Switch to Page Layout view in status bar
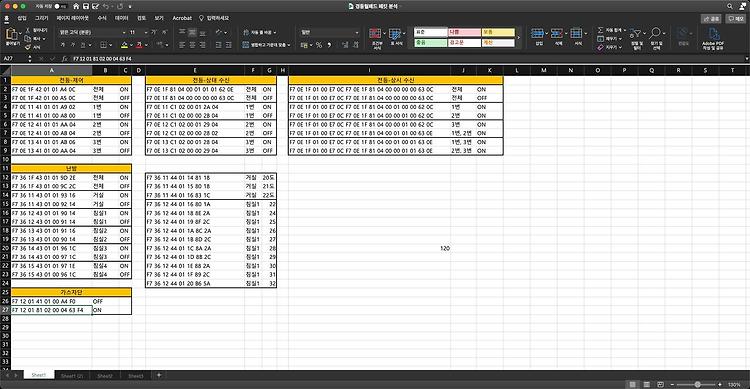Screen dimensions: 750x389 point(647,384)
